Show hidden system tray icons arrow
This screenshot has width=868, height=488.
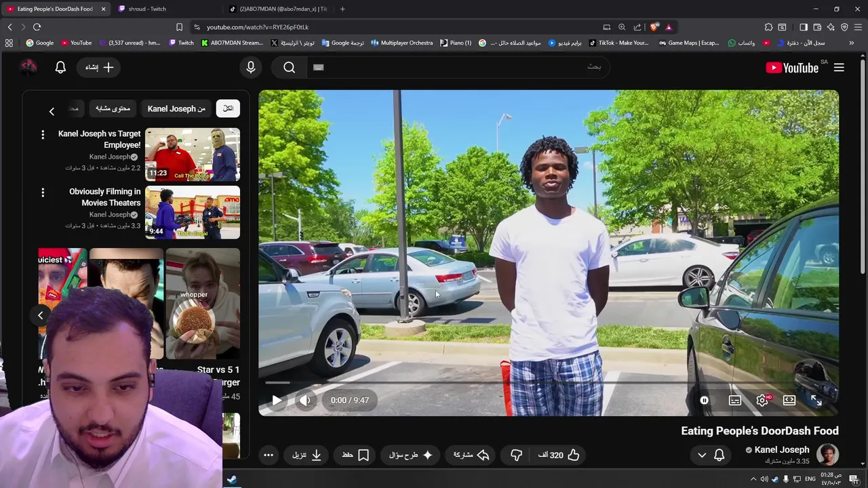[753, 479]
